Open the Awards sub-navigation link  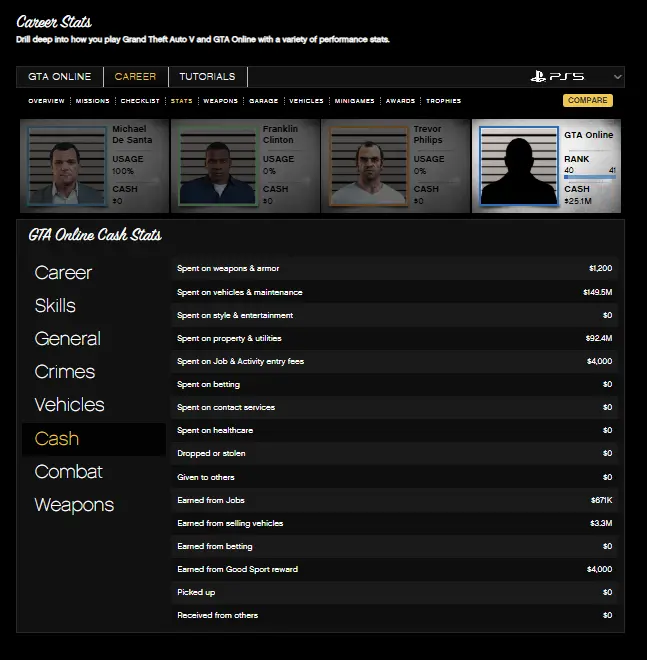(400, 101)
